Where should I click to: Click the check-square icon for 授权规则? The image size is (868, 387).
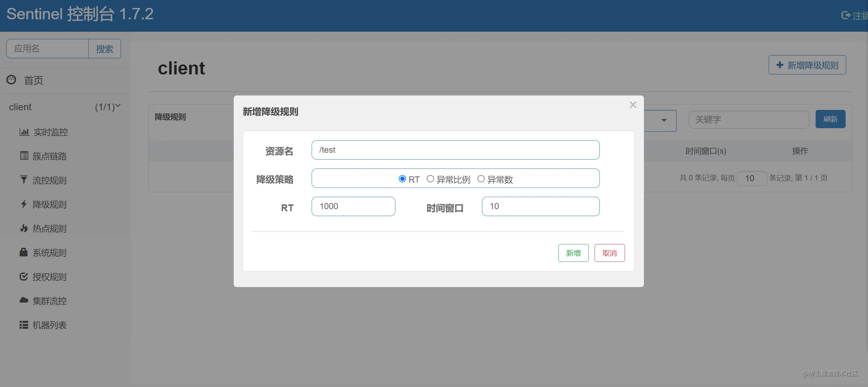[x=24, y=276]
